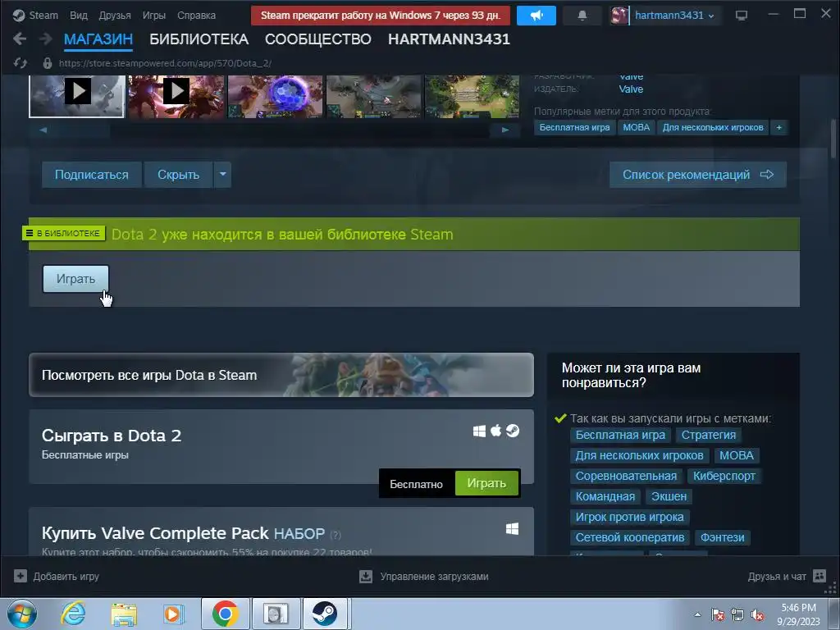Click the Windows platform icon in Dota 2 box
Image resolution: width=840 pixels, height=630 pixels.
[479, 431]
